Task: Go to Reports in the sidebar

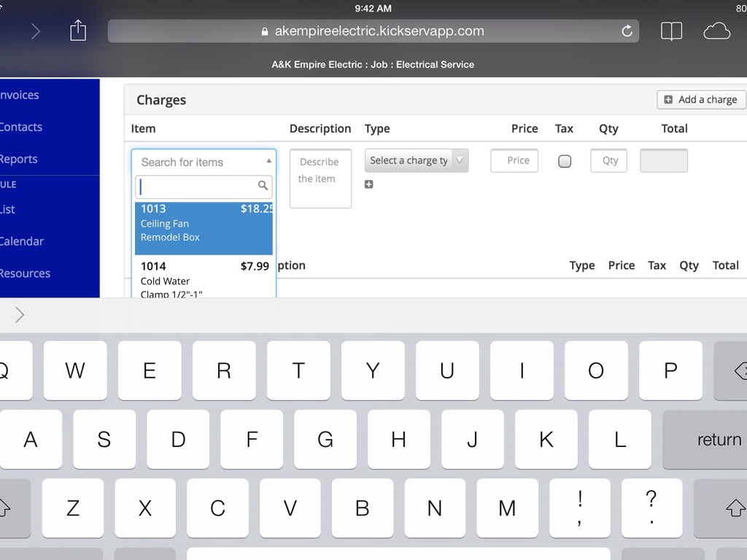Action: coord(19,159)
